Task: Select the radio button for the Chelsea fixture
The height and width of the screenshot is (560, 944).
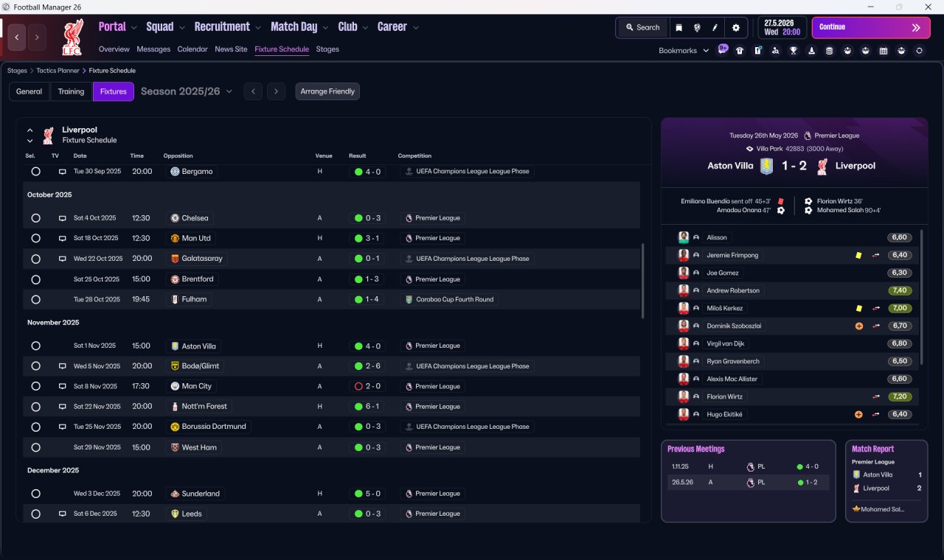Action: click(x=35, y=218)
